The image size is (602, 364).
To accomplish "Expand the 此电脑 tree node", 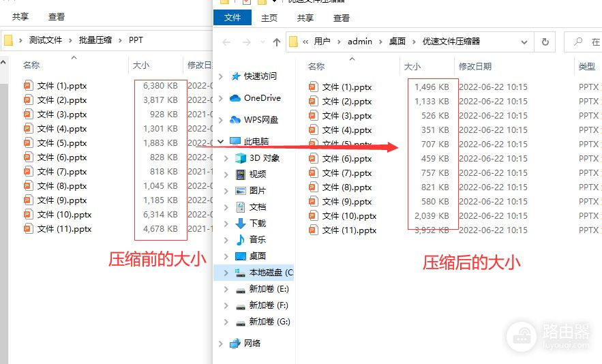I will click(x=220, y=142).
